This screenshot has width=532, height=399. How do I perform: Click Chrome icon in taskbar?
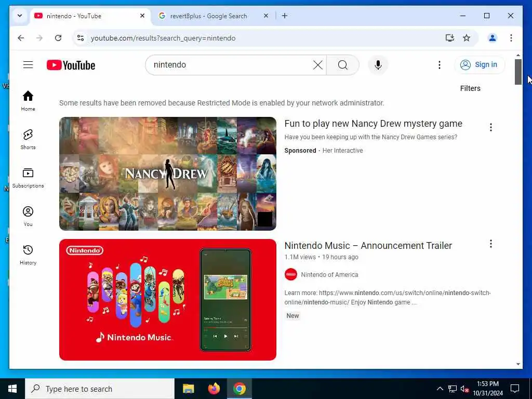click(x=239, y=389)
